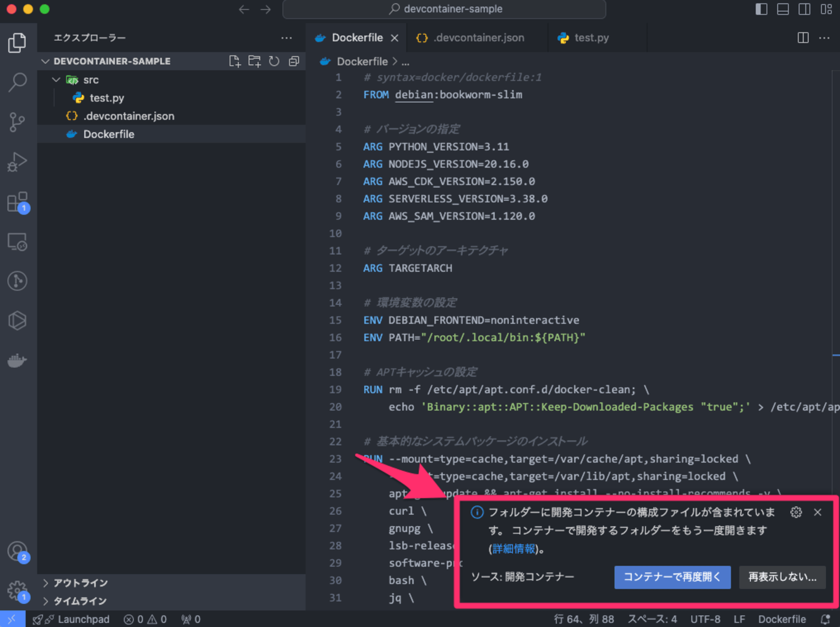Go to line and column indicator
Screen dimensions: 840x627
click(584, 619)
